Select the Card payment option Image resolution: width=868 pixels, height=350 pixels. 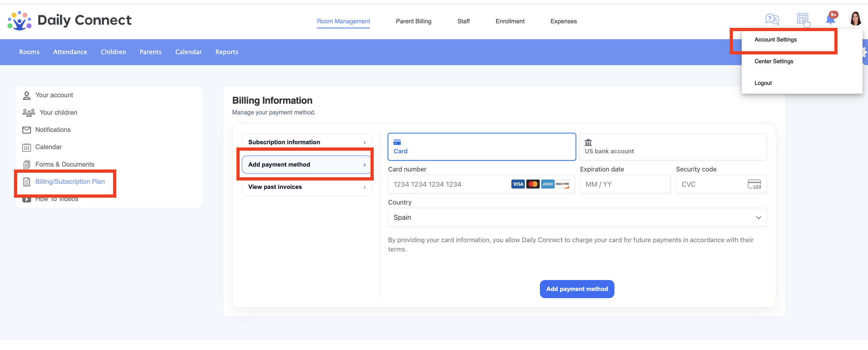pos(482,147)
